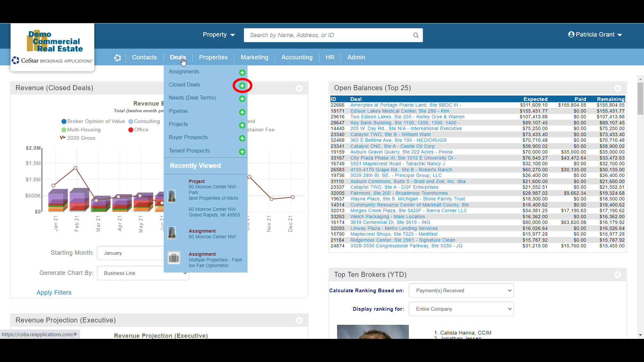Toggle 2020 Gross line in legend

(x=81, y=138)
